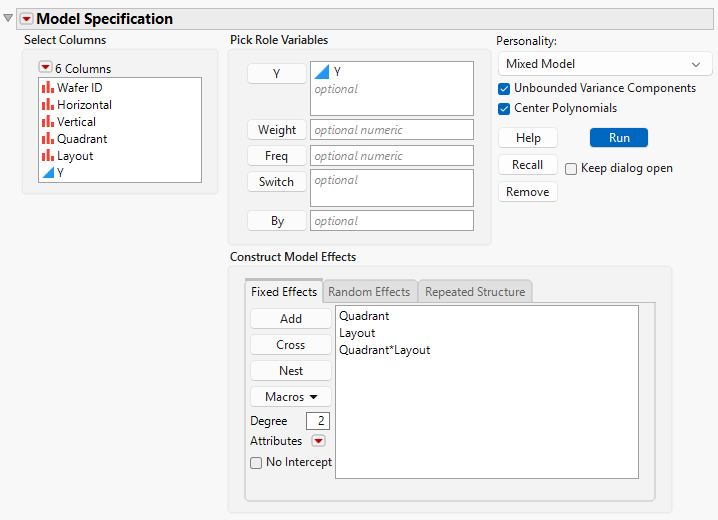Click the Switch role button
Image resolution: width=718 pixels, height=520 pixels.
click(x=277, y=182)
